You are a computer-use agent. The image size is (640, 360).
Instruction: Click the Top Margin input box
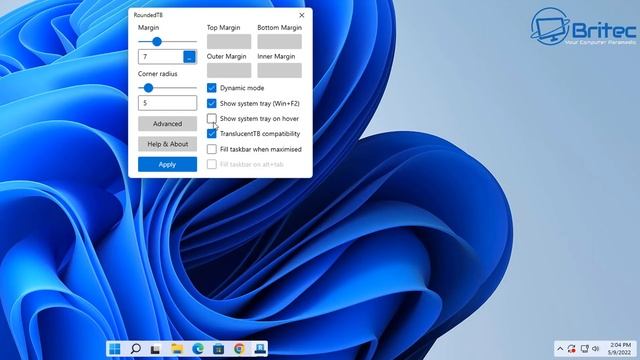point(229,42)
